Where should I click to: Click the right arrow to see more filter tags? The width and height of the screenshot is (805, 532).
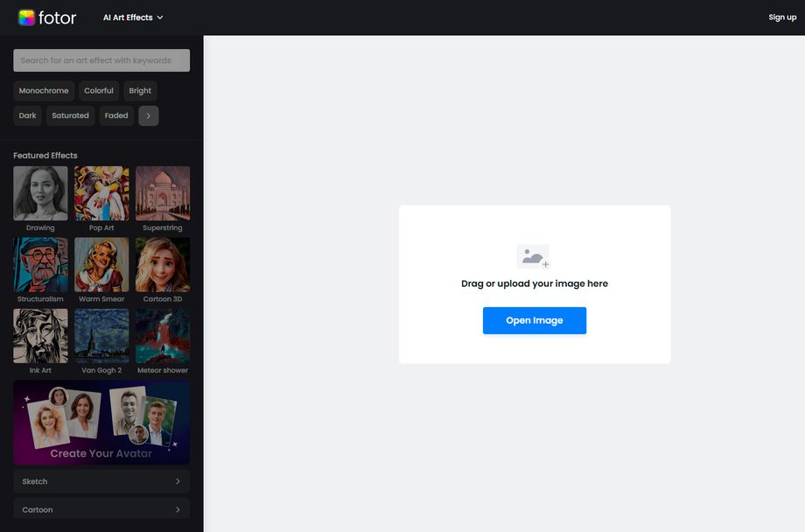click(148, 115)
